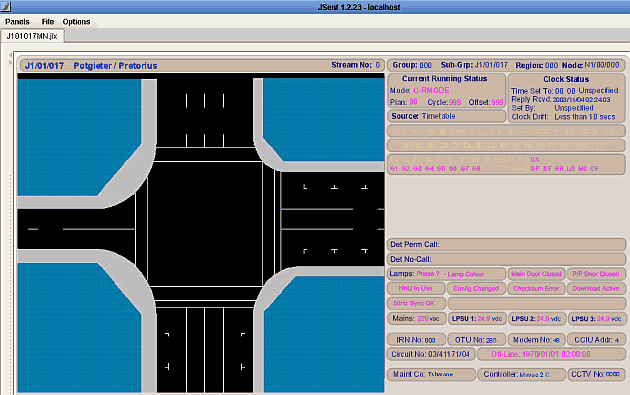The image size is (630, 395).
Task: Click the Mains 220 vac readout
Action: point(417,319)
